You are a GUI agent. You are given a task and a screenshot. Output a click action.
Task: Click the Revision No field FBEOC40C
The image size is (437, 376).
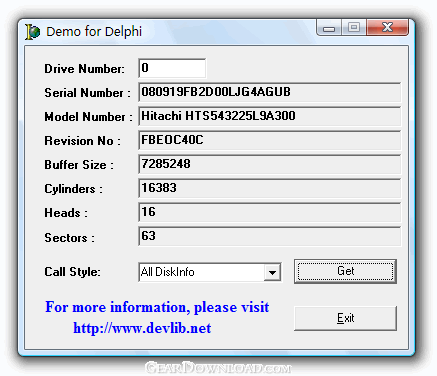tap(269, 140)
